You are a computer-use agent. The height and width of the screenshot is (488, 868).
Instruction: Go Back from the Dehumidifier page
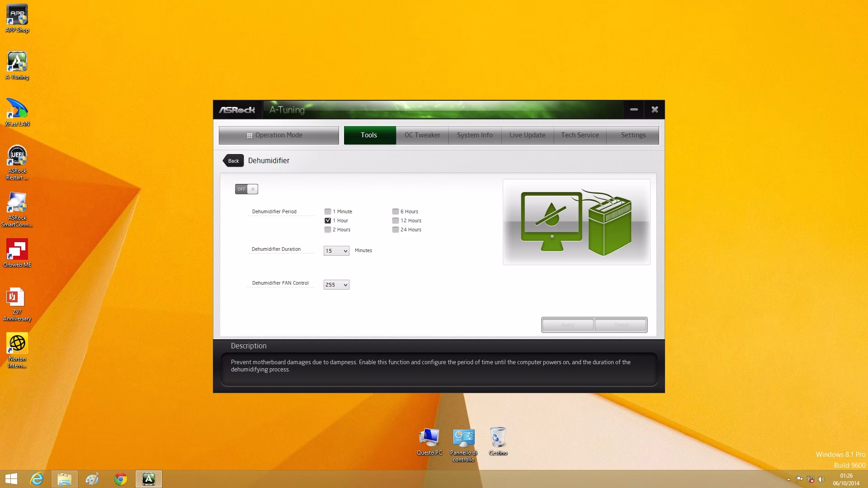coord(233,161)
